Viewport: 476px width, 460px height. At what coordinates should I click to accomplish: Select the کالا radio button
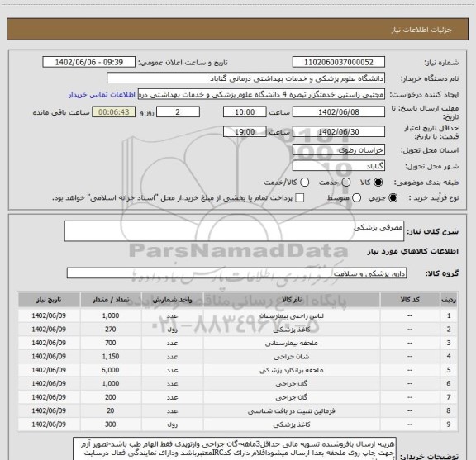coord(378,183)
